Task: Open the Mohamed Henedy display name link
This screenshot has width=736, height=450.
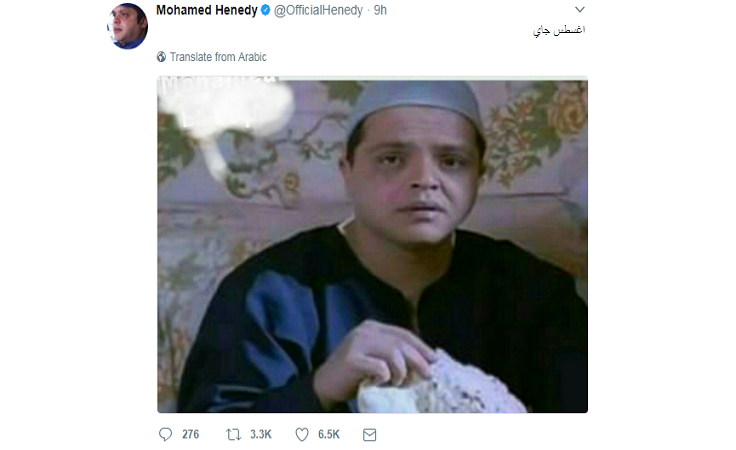Action: (207, 10)
